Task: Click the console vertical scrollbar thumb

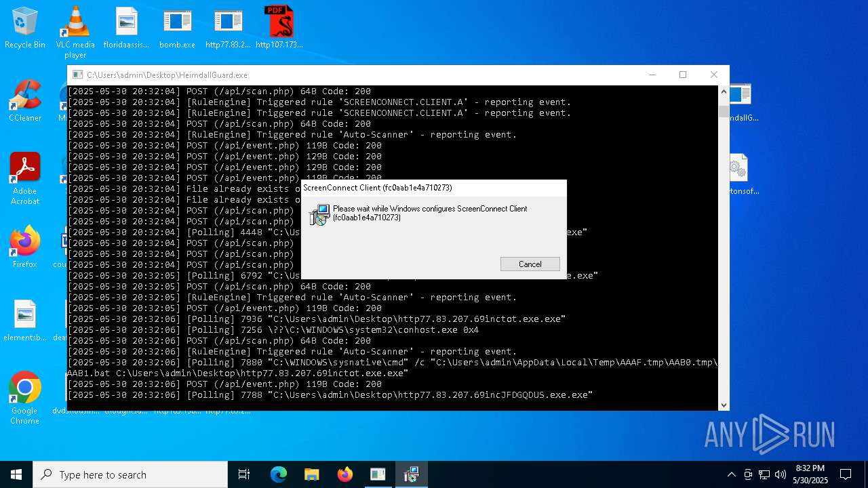Action: (724, 112)
